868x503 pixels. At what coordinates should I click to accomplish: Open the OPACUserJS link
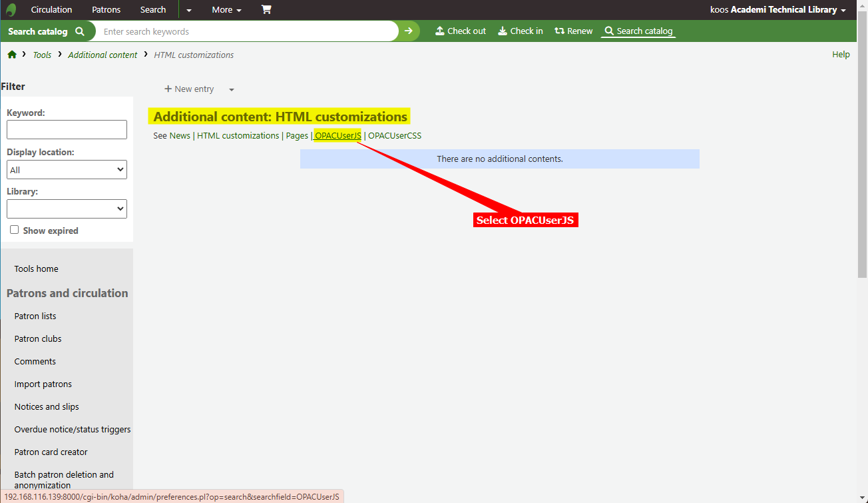337,136
